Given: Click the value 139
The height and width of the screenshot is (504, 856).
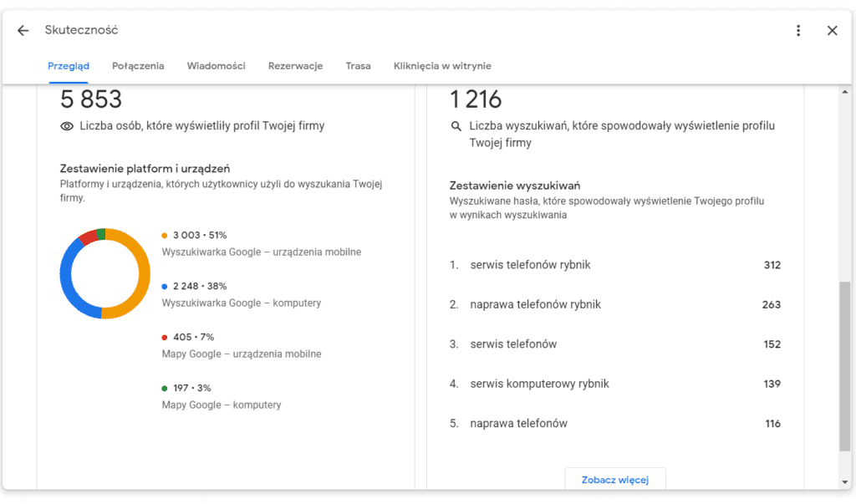Looking at the screenshot, I should [772, 384].
